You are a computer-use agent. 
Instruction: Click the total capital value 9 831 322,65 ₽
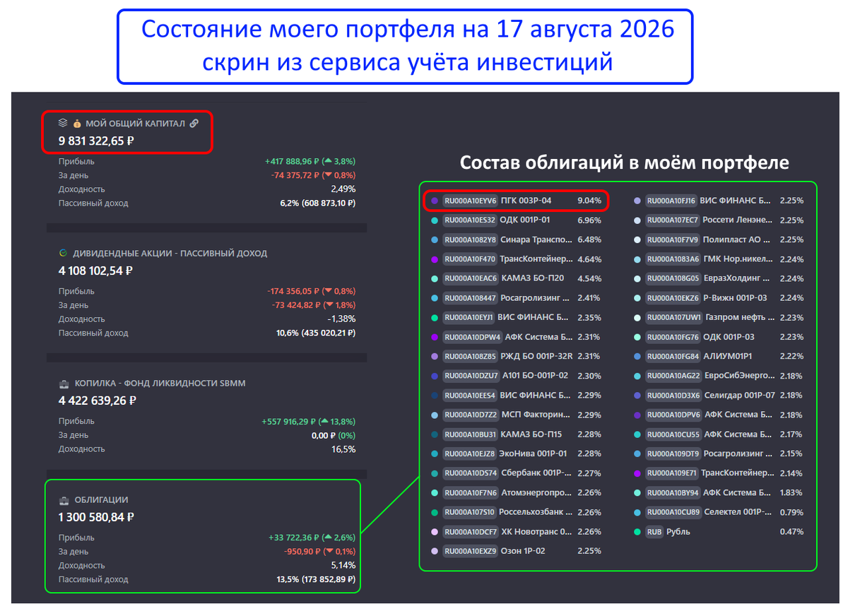point(96,141)
